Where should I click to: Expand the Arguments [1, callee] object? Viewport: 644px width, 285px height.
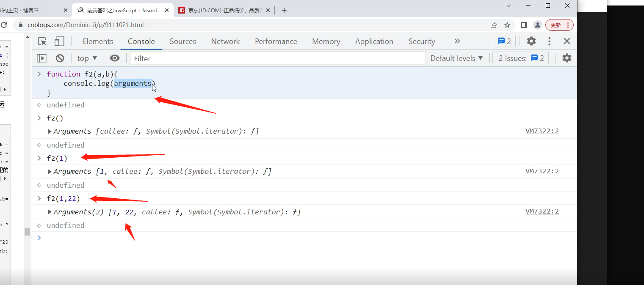50,171
